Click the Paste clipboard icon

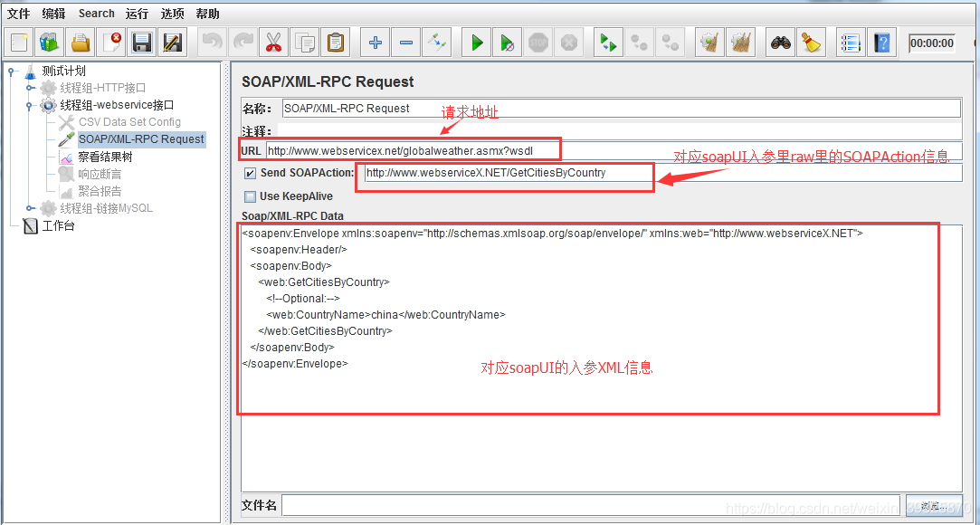tap(336, 43)
